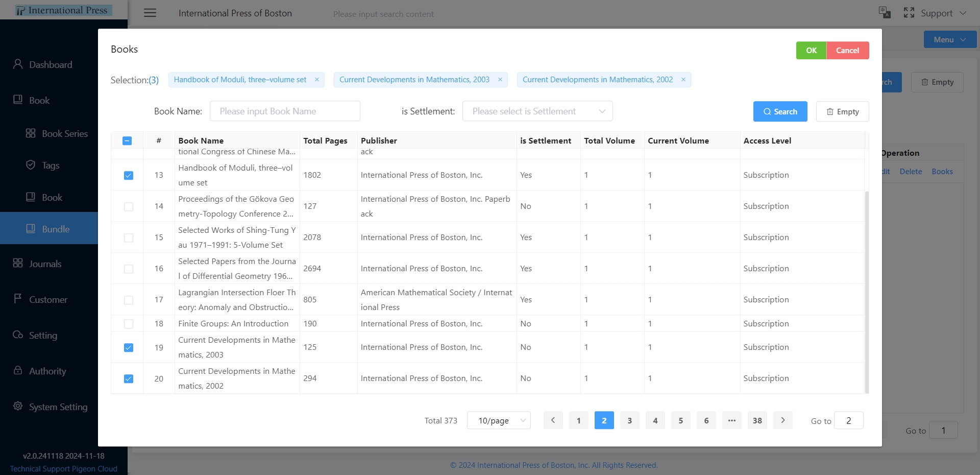The image size is (980, 475).
Task: Confirm selection with OK button
Action: click(x=811, y=51)
